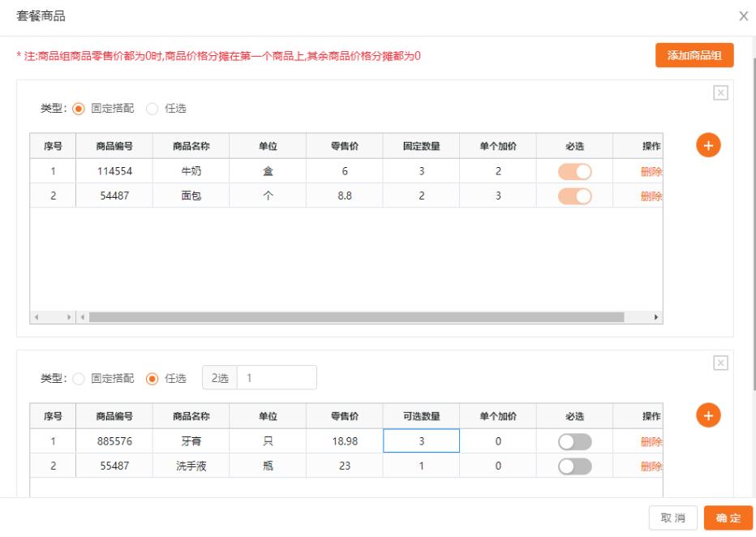Click retail price 23
Viewport: 756px width, 537px height.
[x=345, y=466]
